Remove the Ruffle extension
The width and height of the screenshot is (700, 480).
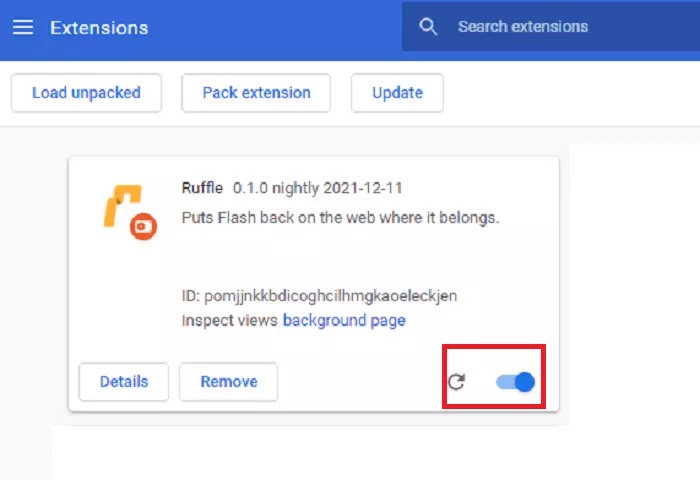pos(228,381)
